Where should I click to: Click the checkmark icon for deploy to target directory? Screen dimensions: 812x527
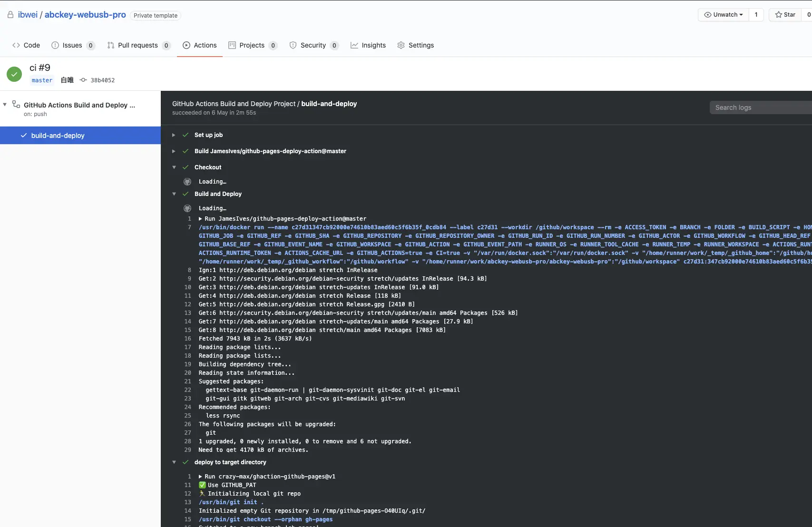[186, 462]
